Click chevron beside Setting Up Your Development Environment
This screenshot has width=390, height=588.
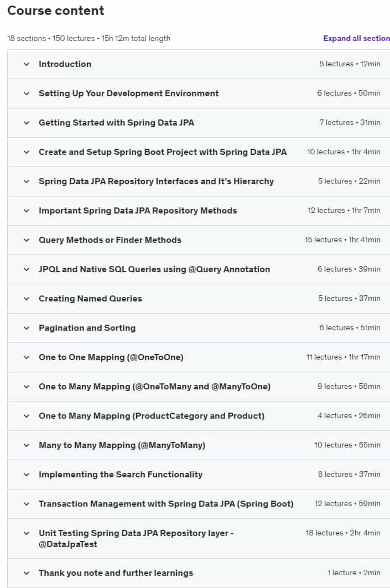(x=27, y=93)
